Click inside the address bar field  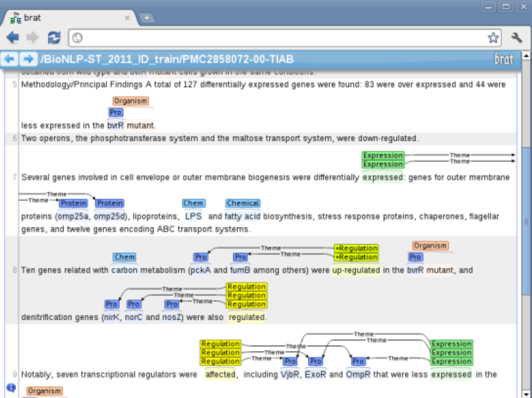(x=261, y=38)
